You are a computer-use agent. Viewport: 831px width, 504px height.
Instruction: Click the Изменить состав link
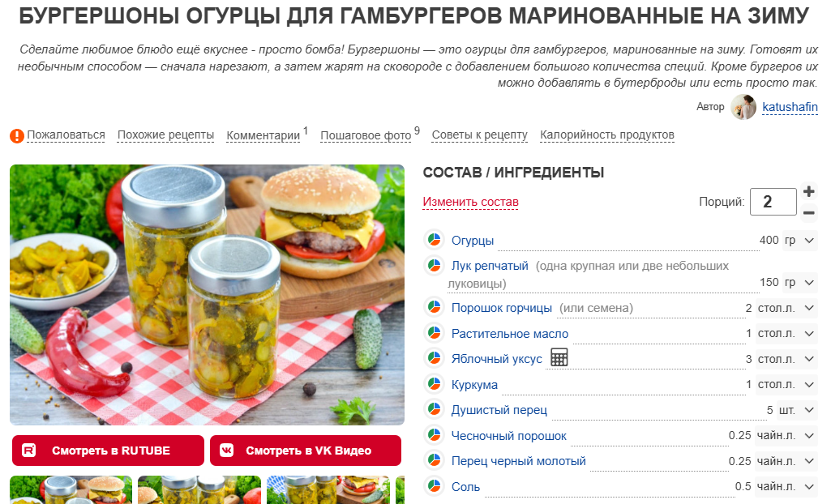coord(470,202)
